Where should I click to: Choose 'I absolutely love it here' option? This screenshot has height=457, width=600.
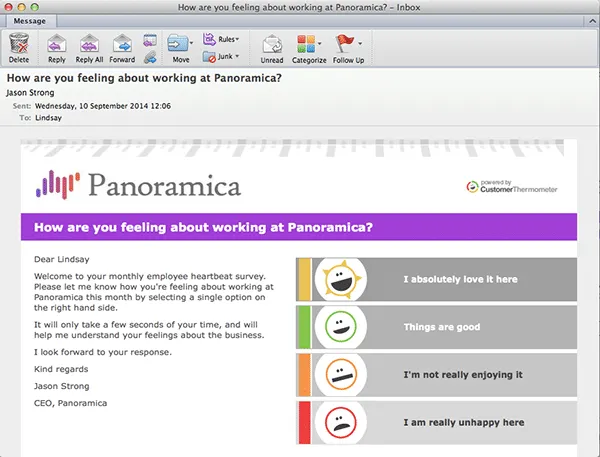click(436, 279)
